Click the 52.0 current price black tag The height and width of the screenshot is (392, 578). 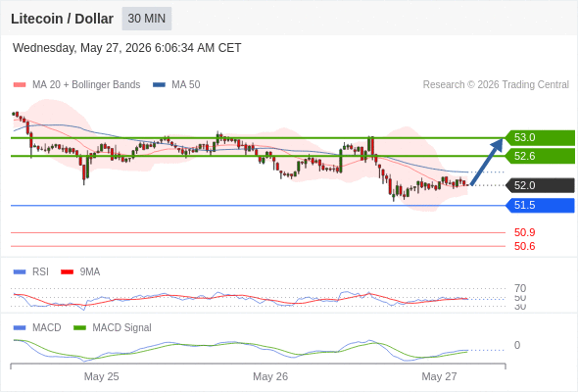[540, 185]
